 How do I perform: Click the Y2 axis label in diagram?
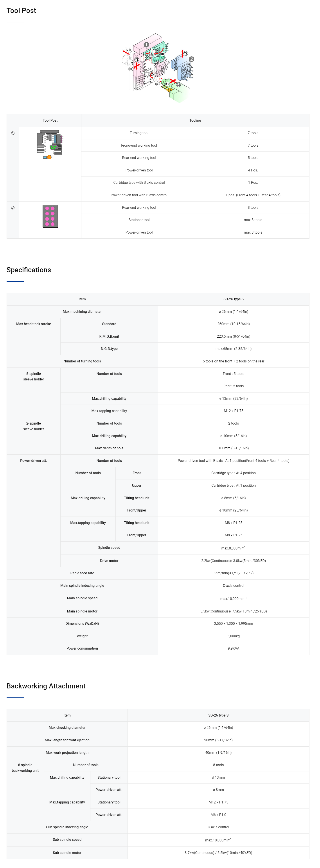(186, 53)
